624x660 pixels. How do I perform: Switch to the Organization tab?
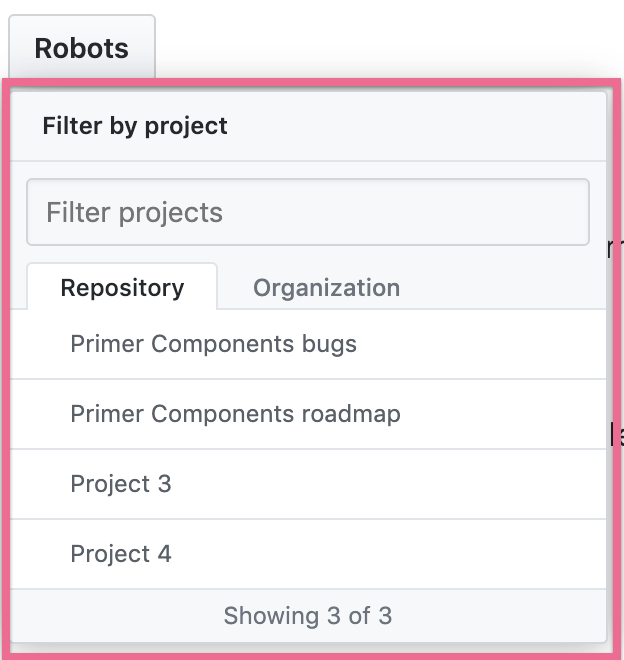click(x=326, y=288)
